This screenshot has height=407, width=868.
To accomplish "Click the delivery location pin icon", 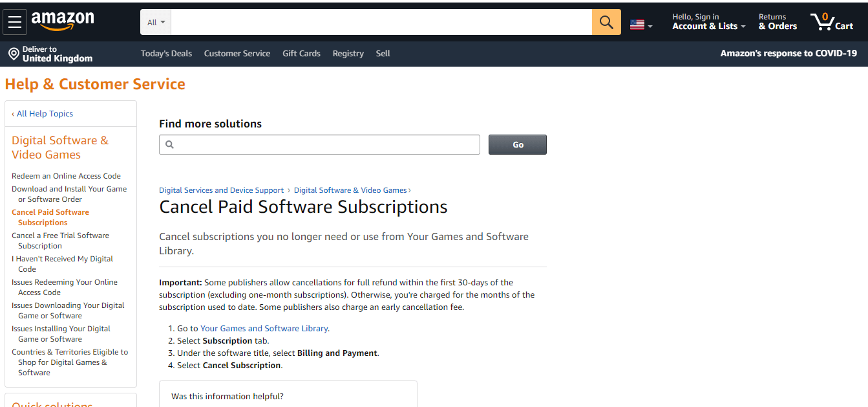I will coord(14,53).
